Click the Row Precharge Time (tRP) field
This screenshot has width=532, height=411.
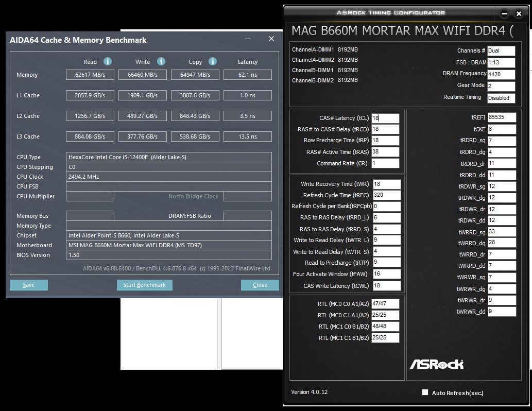coord(385,141)
